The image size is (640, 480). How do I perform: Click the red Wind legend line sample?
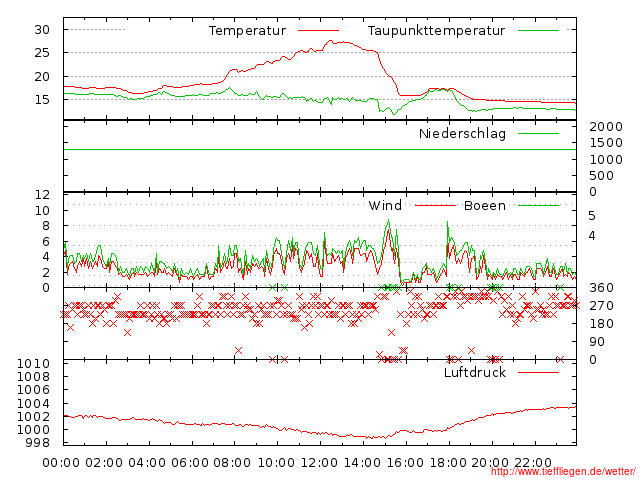pyautogui.click(x=435, y=205)
